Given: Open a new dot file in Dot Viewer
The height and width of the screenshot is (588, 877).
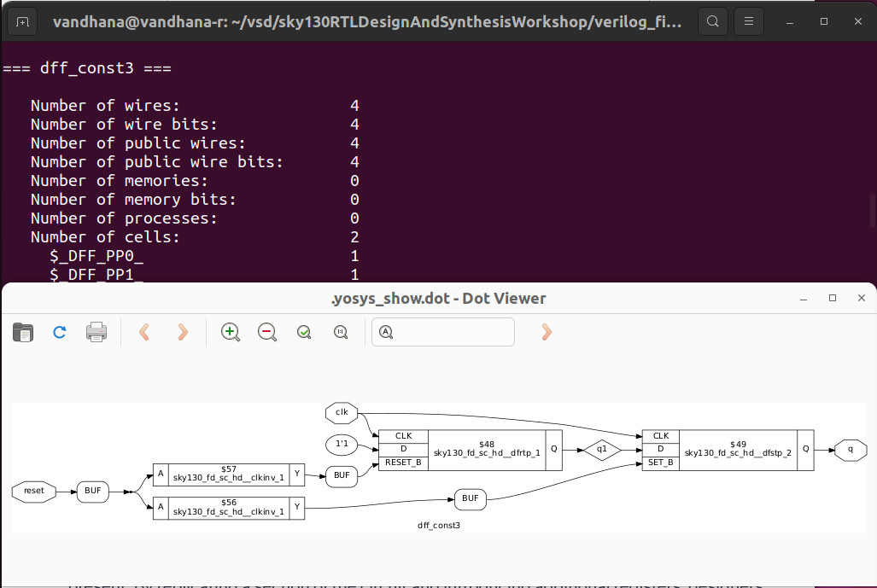Looking at the screenshot, I should click(23, 332).
